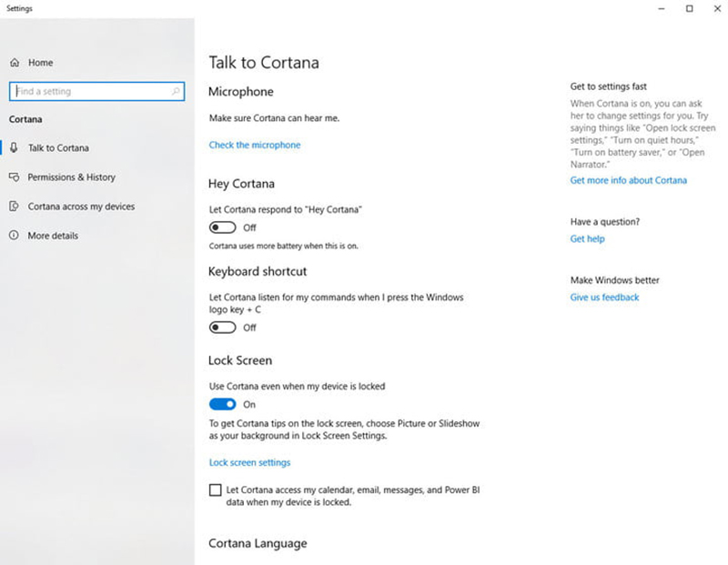The image size is (728, 565).
Task: Click the Home house icon
Action: point(15,62)
